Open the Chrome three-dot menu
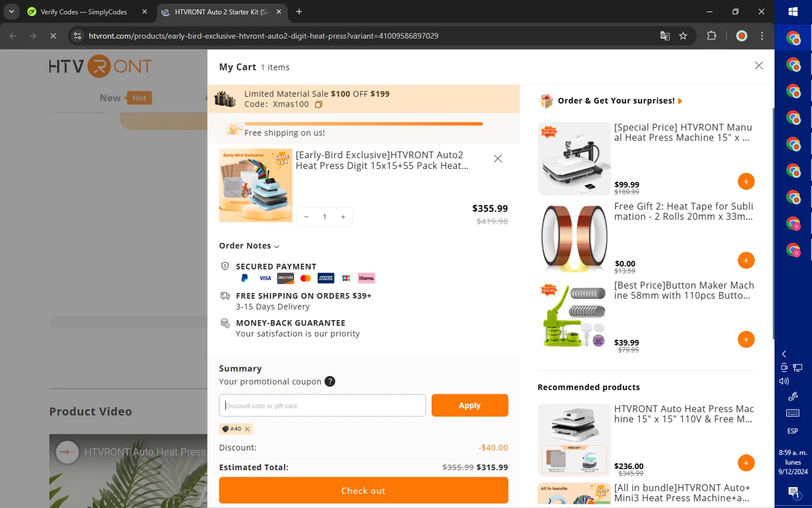This screenshot has width=812, height=508. click(762, 36)
